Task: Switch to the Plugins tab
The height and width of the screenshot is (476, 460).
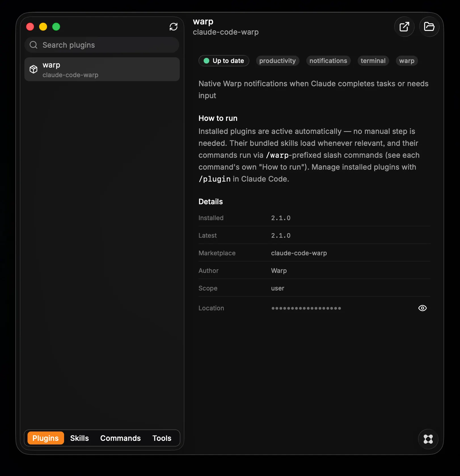Action: [45, 438]
